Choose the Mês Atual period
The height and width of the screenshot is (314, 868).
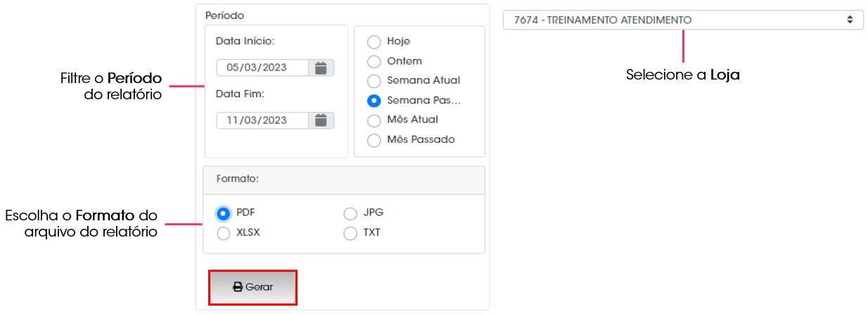click(374, 120)
